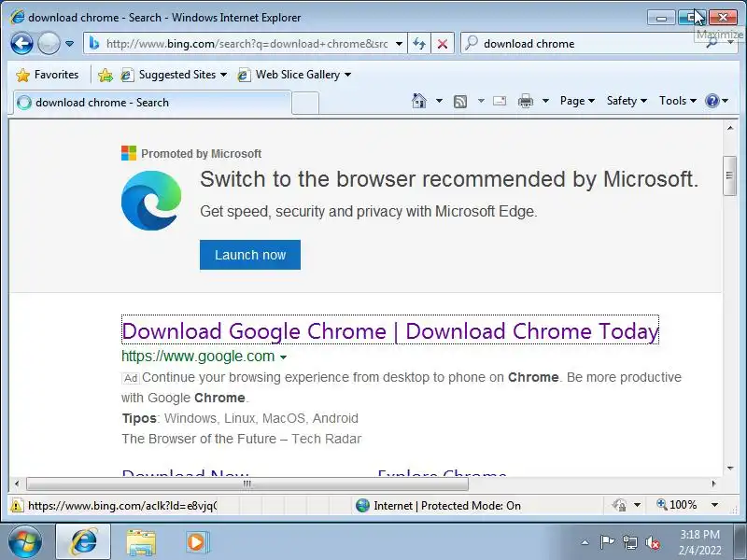Click the horizontal scrollbar right arrow

[x=713, y=483]
